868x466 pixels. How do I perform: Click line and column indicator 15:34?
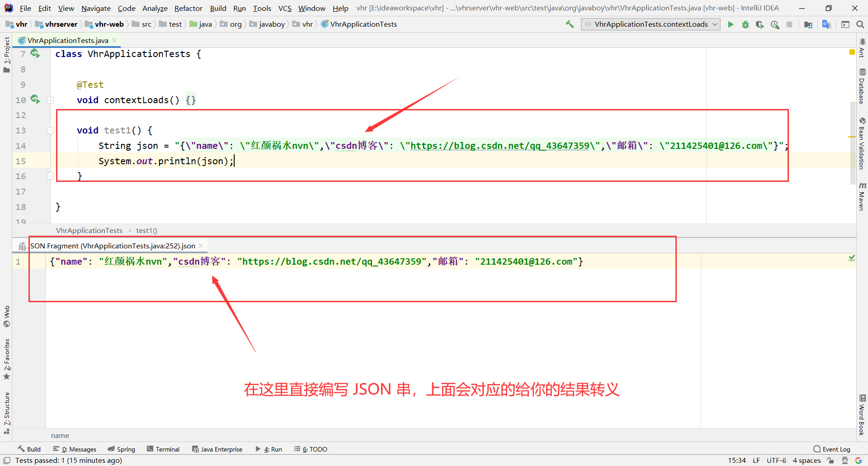click(x=736, y=461)
